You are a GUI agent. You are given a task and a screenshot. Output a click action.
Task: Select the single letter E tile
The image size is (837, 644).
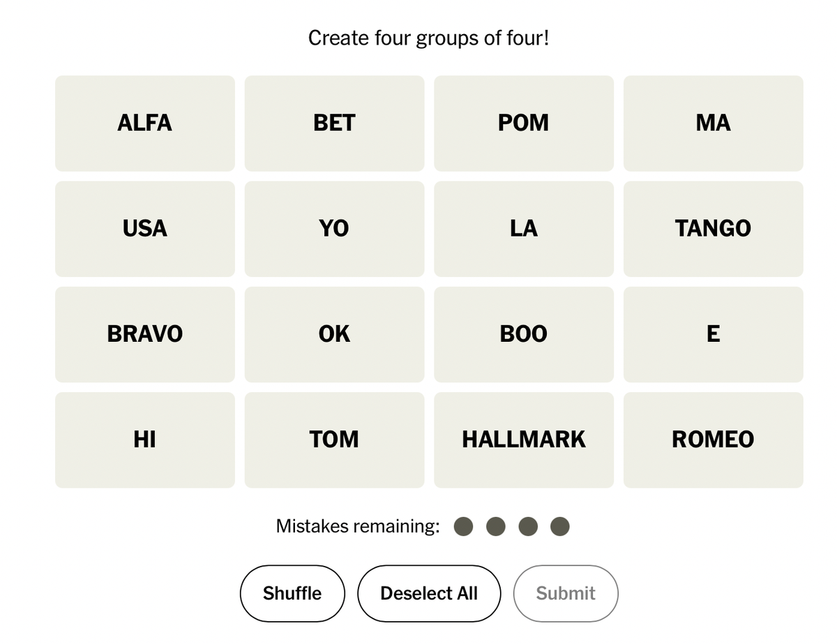[x=713, y=334]
